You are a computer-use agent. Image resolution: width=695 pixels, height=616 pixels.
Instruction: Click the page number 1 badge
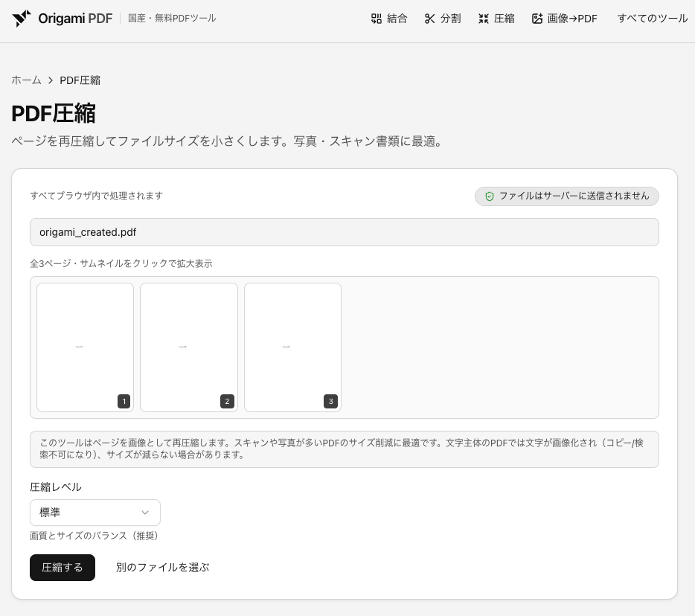click(x=124, y=402)
